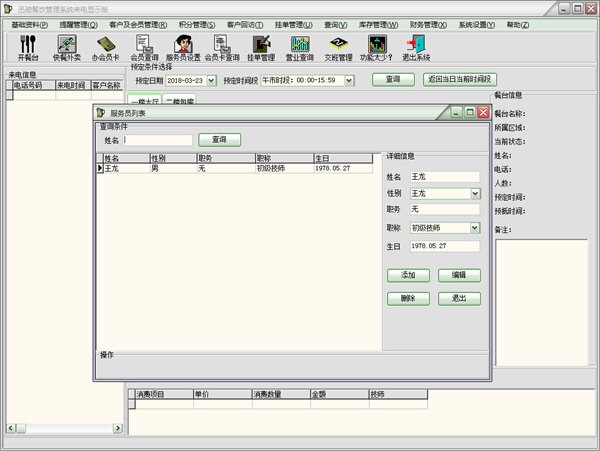This screenshot has width=600, height=451.
Task: Open the 财务管理 menu
Action: coord(430,24)
